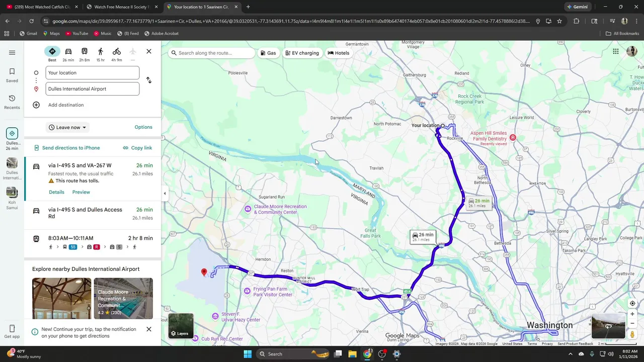The height and width of the screenshot is (362, 644).
Task: Open Google apps grid
Action: point(616,51)
